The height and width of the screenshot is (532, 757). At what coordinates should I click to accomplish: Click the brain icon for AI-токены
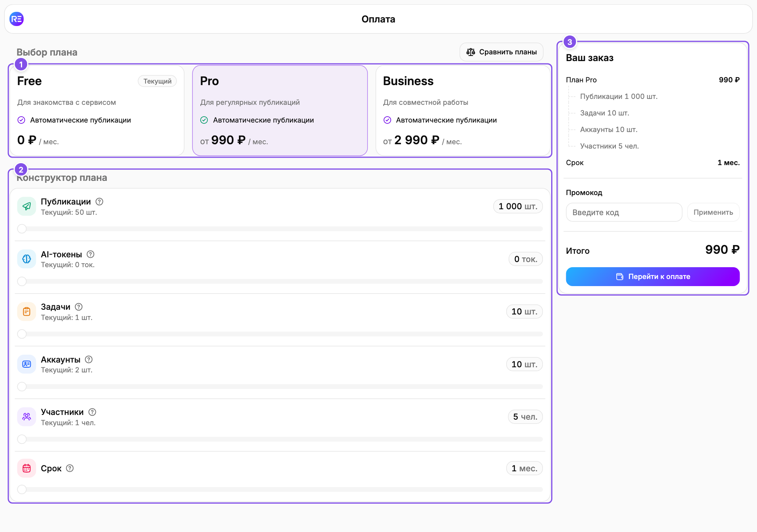pos(26,259)
